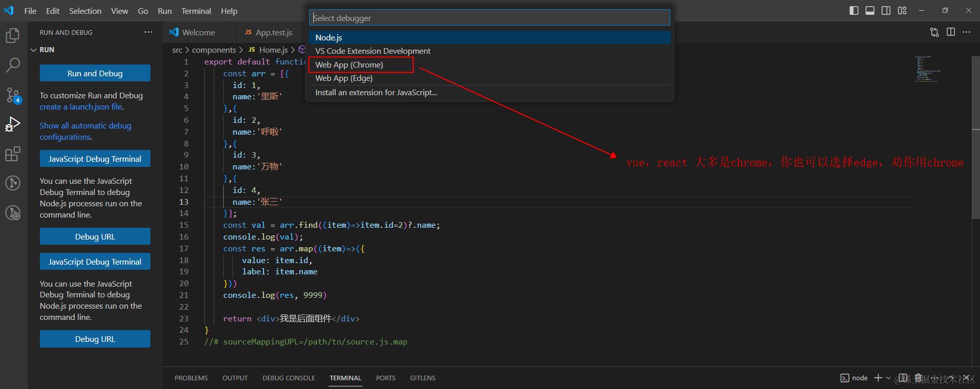Split the editor to the right
Viewport: 980px width, 389px height.
(951, 32)
